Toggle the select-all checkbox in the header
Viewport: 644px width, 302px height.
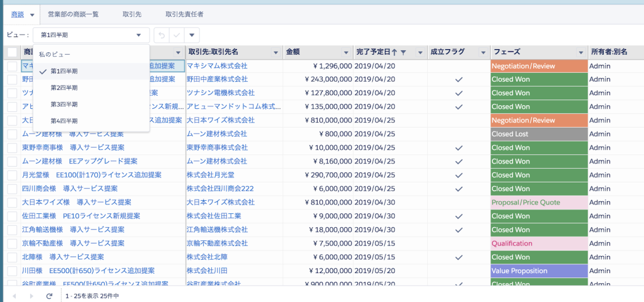(13, 52)
